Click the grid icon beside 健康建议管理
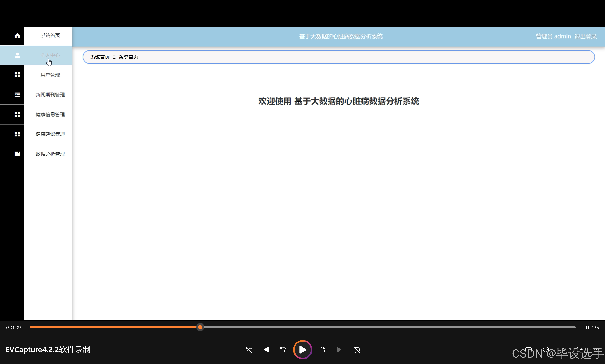 17,134
